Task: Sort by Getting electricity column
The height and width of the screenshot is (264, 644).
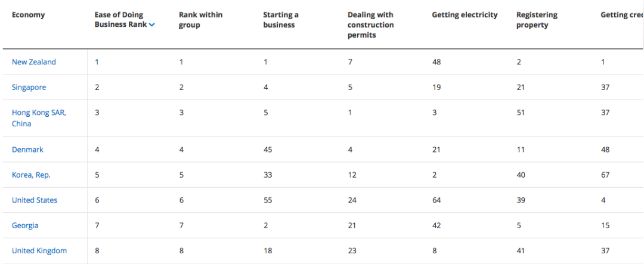Action: tap(465, 15)
